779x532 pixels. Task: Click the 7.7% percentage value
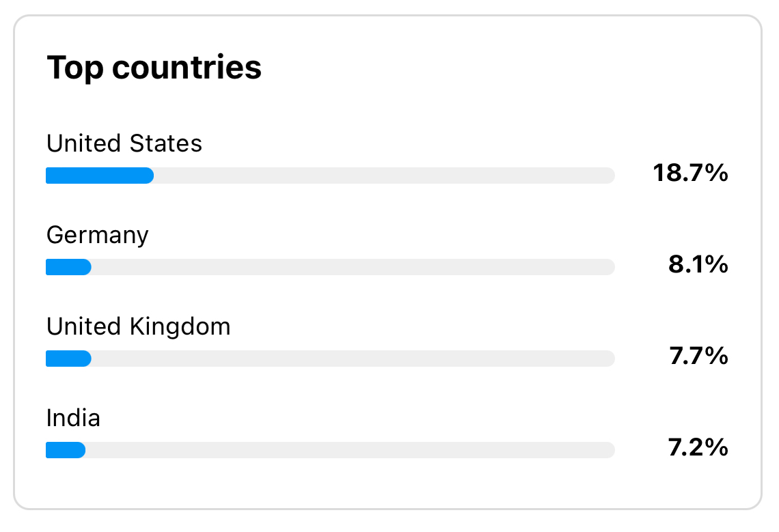coord(698,356)
